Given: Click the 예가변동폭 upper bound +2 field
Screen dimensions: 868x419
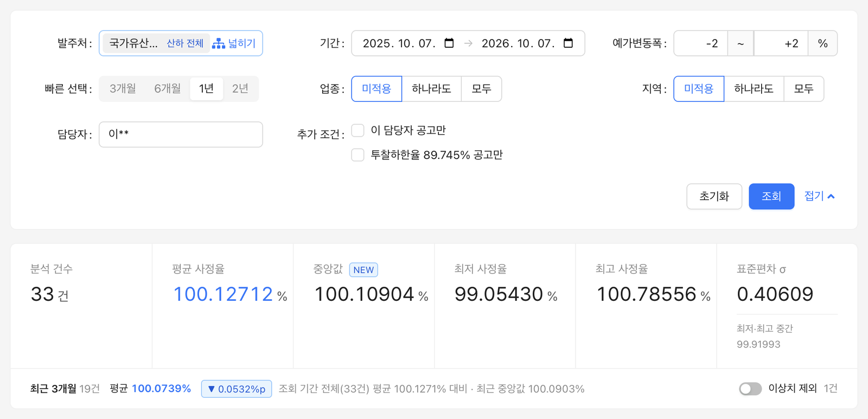Looking at the screenshot, I should 781,43.
